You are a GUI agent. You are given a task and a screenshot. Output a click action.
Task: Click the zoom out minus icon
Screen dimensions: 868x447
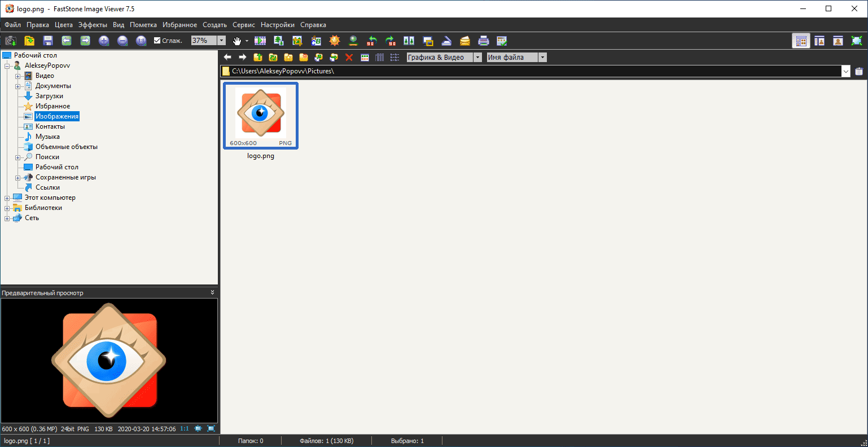point(122,41)
